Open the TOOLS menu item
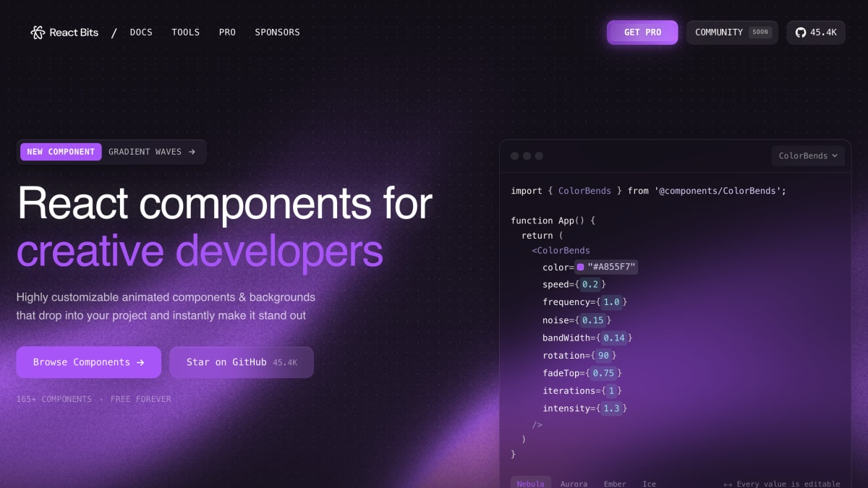The width and height of the screenshot is (868, 488). [186, 33]
